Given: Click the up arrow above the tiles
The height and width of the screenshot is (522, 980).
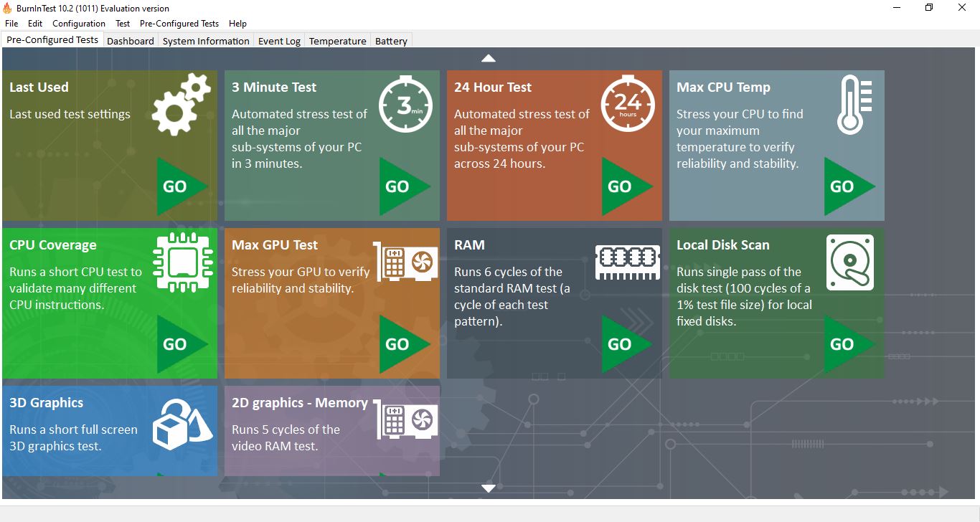Looking at the screenshot, I should (x=489, y=58).
